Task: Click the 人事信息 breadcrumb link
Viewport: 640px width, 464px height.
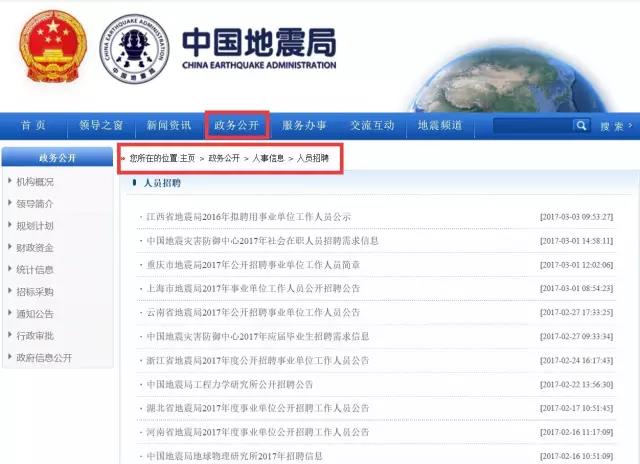Action: tap(268, 158)
